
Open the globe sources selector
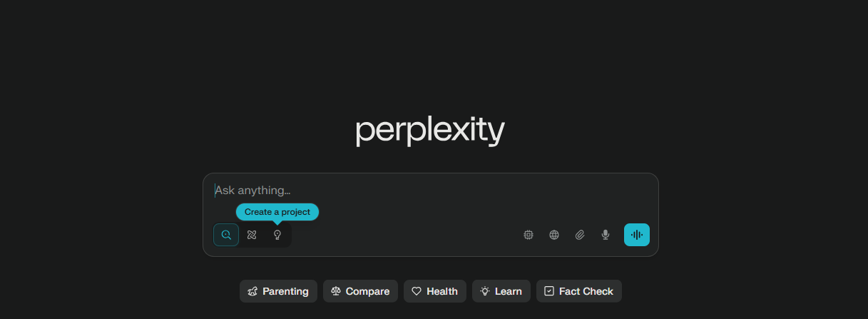tap(554, 235)
